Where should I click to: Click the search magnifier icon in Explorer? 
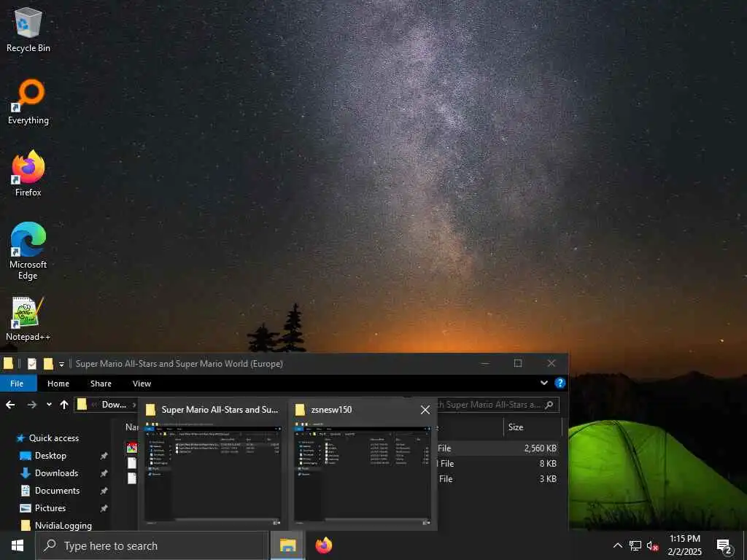point(549,405)
